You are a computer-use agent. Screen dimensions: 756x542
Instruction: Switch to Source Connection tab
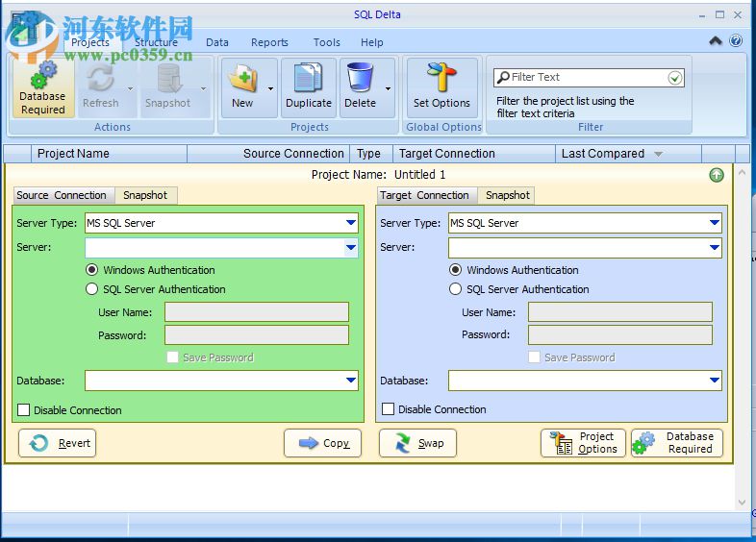pos(64,195)
